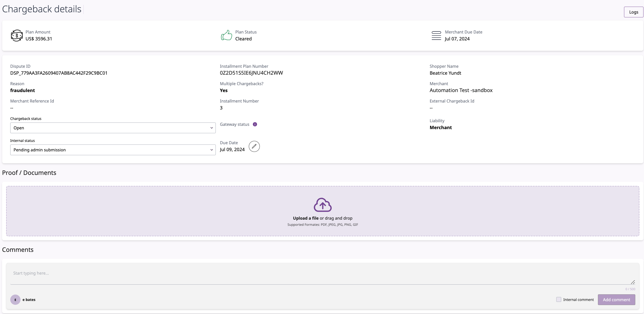This screenshot has height=314, width=644.
Task: Click merchant Automation Test -sandbox
Action: pyautogui.click(x=461, y=90)
